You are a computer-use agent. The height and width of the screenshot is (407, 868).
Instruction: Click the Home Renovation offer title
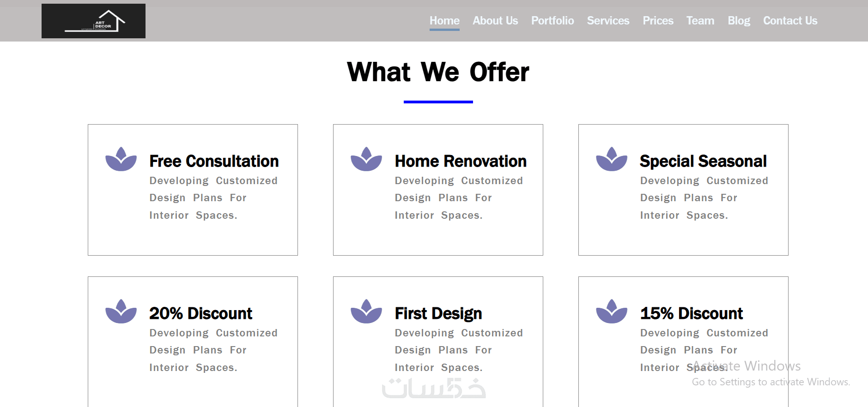click(x=461, y=162)
